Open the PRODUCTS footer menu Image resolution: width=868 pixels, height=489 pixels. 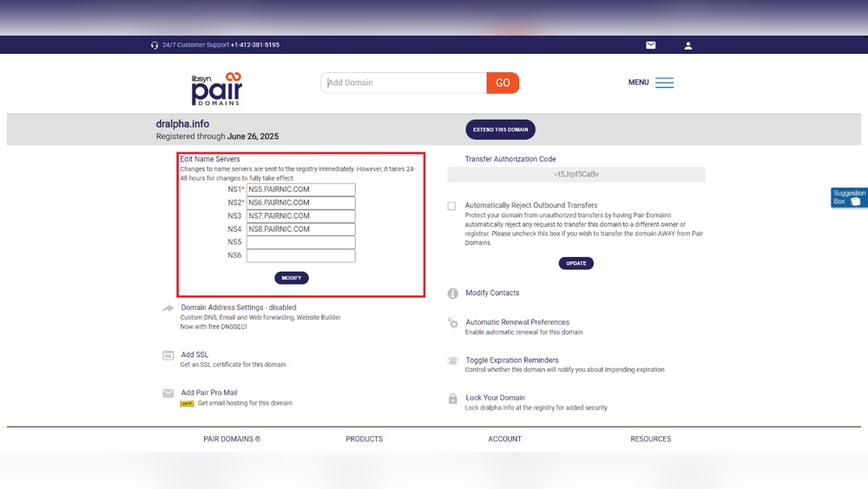coord(365,439)
